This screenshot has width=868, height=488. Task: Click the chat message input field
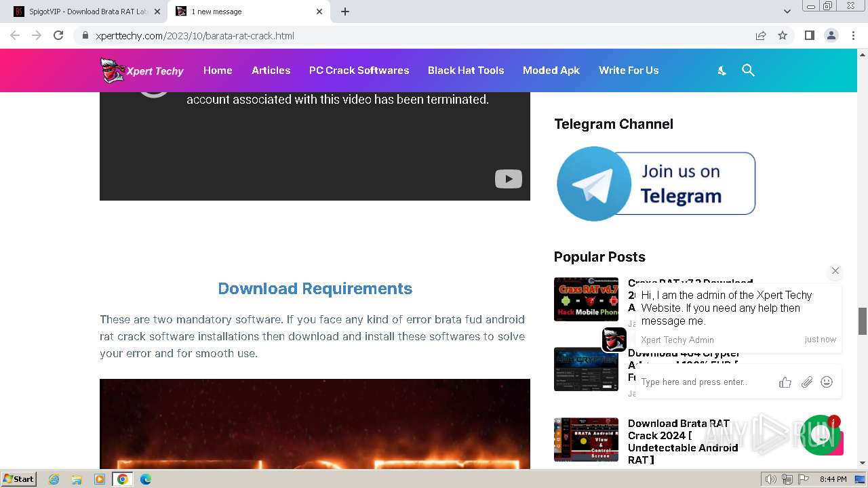[x=705, y=382]
